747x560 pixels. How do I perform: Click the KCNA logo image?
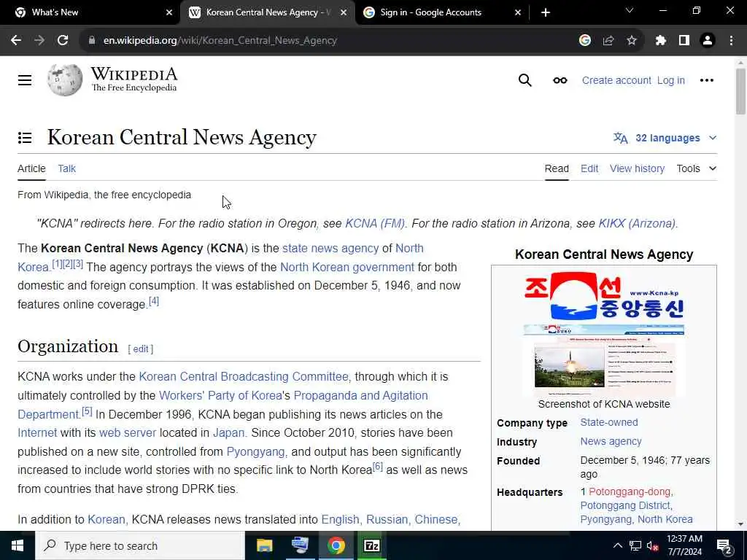pyautogui.click(x=604, y=296)
